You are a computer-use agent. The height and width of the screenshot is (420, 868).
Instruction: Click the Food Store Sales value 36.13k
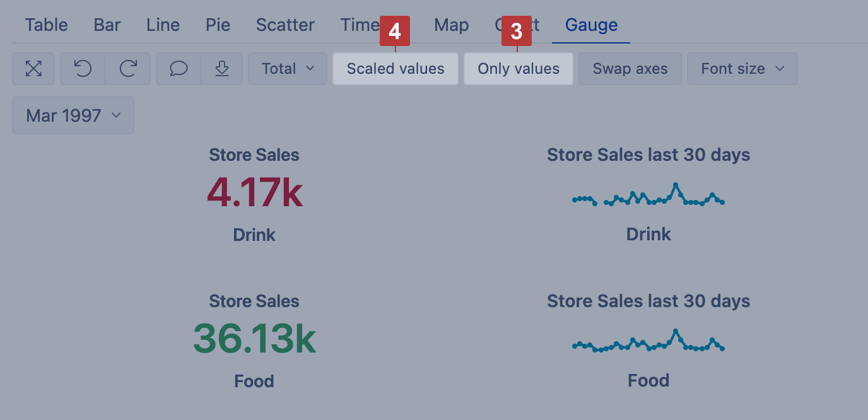254,339
